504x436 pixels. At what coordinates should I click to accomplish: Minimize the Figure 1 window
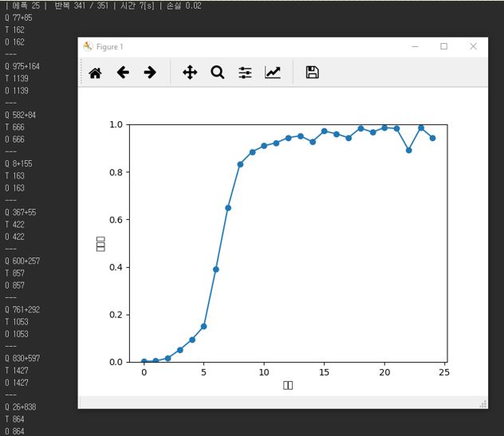coord(415,46)
